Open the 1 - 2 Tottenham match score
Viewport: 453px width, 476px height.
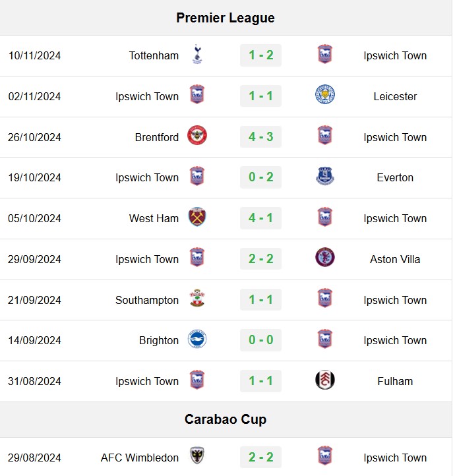(261, 55)
